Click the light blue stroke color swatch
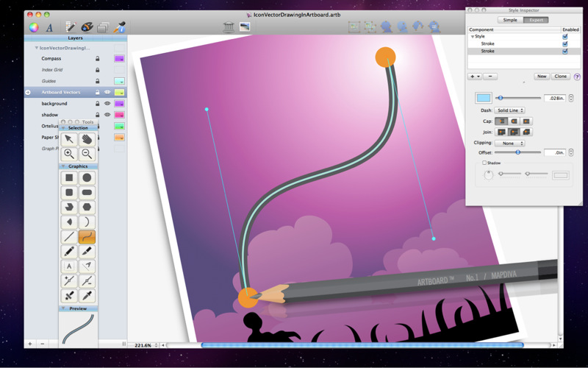The image size is (588, 368). [x=483, y=98]
